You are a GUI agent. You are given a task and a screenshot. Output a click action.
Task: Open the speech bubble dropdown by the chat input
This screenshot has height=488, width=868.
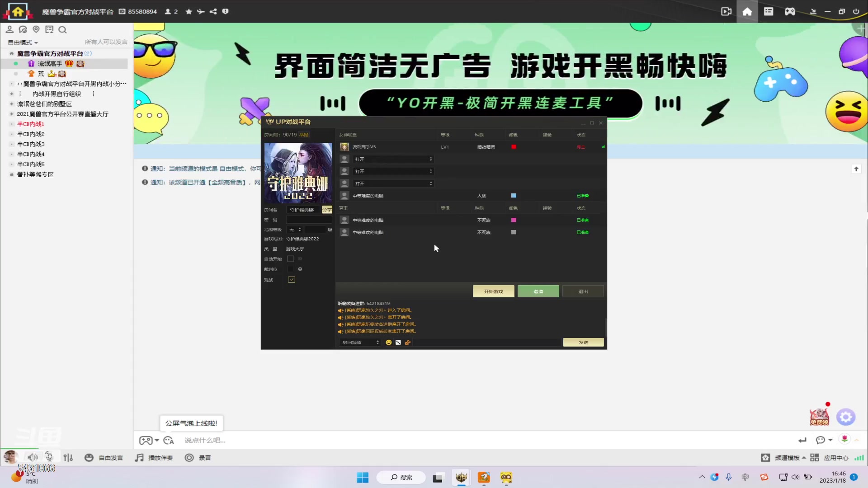[824, 440]
